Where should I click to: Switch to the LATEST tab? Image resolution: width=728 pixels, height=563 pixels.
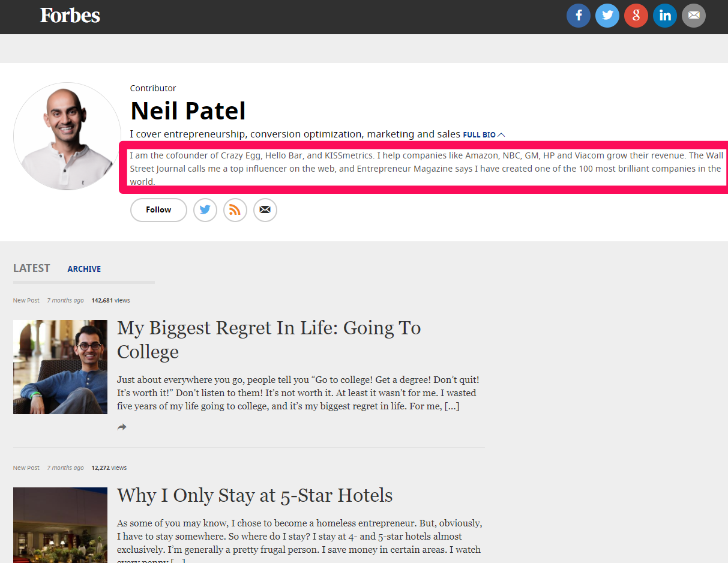(x=32, y=268)
